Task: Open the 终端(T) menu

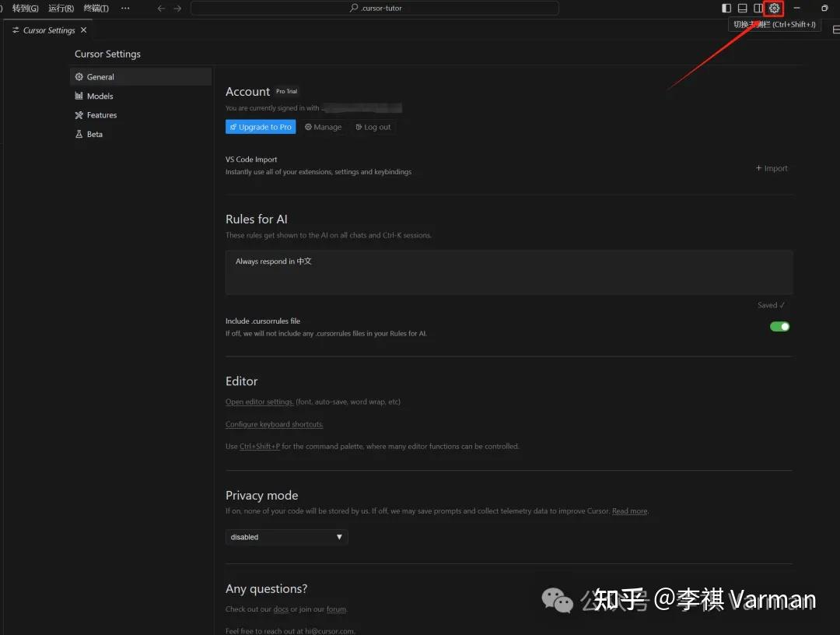Action: [96, 8]
